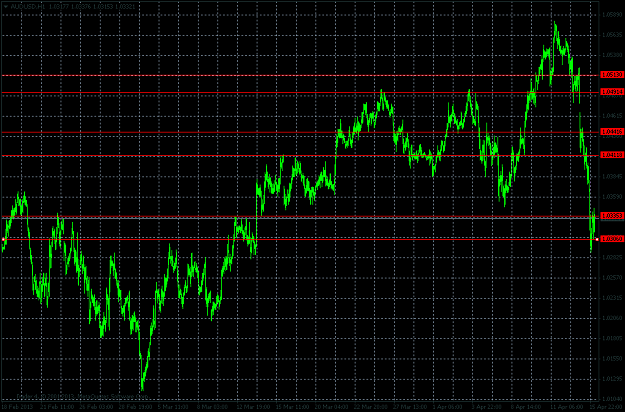Click the 27 Mar 13:00 time axis label

click(x=409, y=407)
